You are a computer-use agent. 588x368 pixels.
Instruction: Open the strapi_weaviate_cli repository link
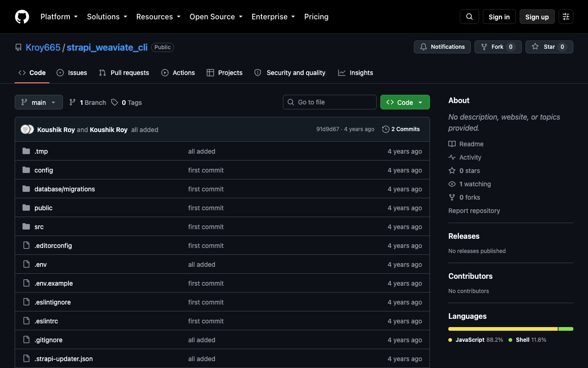107,47
